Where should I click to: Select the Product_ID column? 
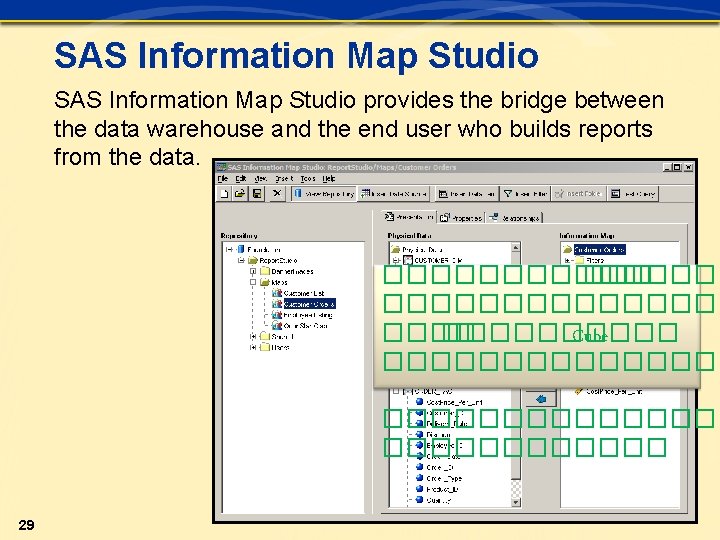click(442, 489)
